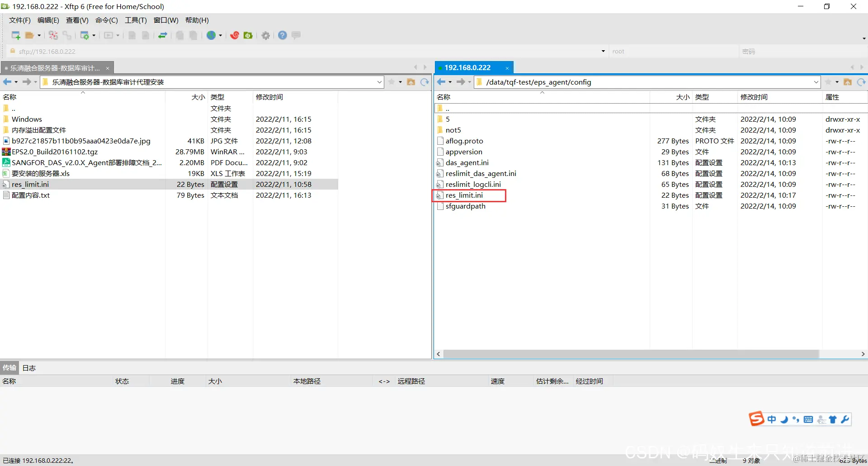Select das_agent.ini in the remote pane
Screen dimensions: 868x466
[x=467, y=163]
